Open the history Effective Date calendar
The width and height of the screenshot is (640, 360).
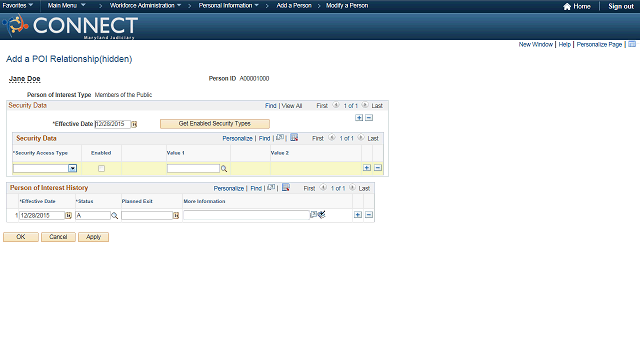69,216
